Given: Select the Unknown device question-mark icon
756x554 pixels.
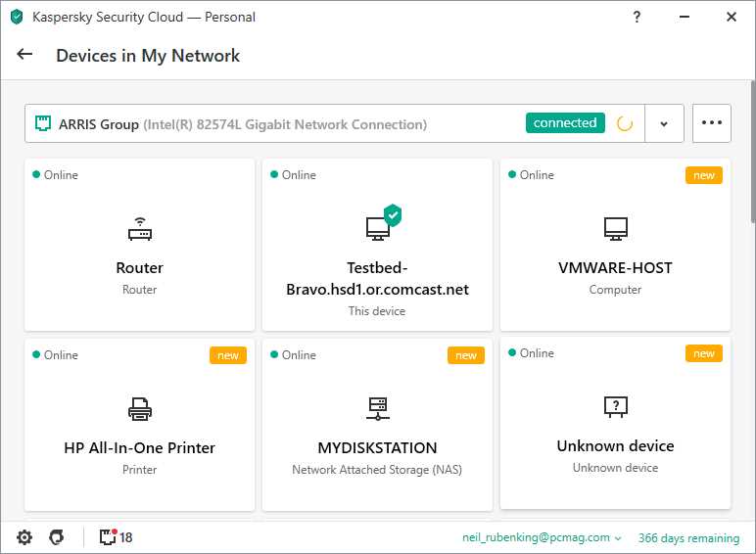Looking at the screenshot, I should [x=616, y=407].
